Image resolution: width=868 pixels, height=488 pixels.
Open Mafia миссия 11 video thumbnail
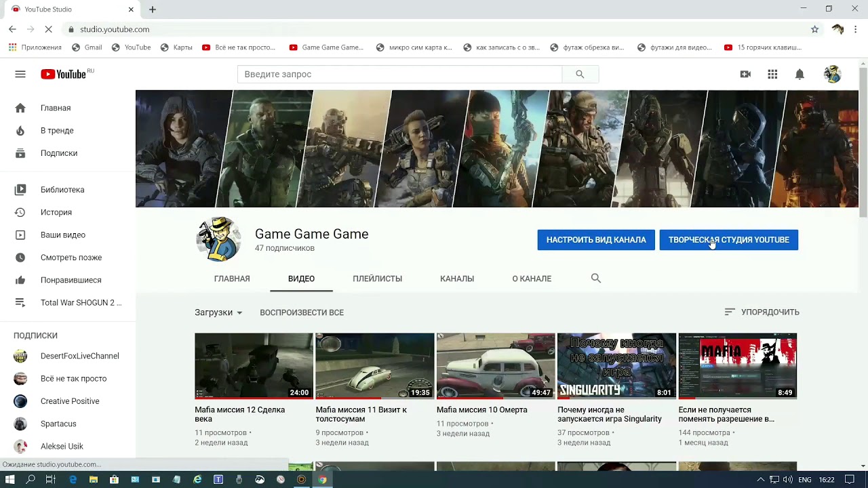click(x=375, y=365)
